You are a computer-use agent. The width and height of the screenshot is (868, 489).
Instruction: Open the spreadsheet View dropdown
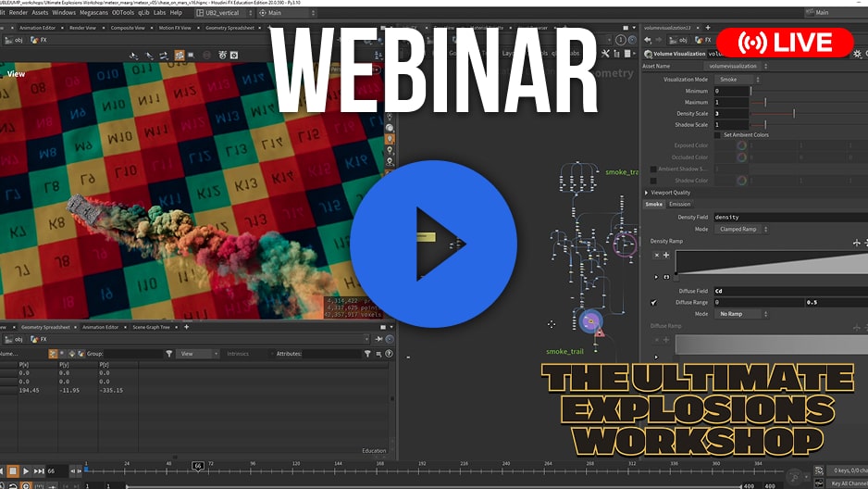pyautogui.click(x=197, y=354)
